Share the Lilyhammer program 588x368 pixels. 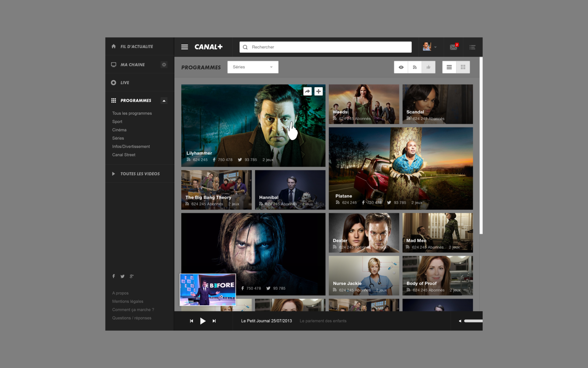coord(307,91)
